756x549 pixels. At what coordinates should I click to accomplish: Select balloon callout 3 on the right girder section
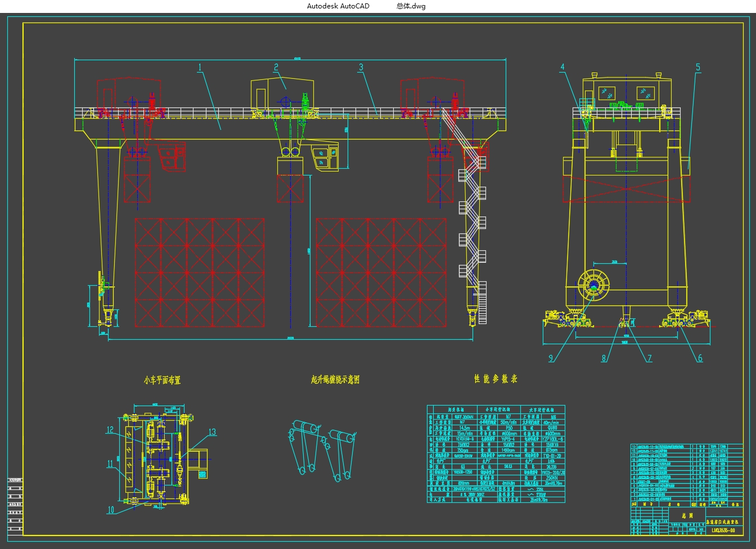[361, 66]
